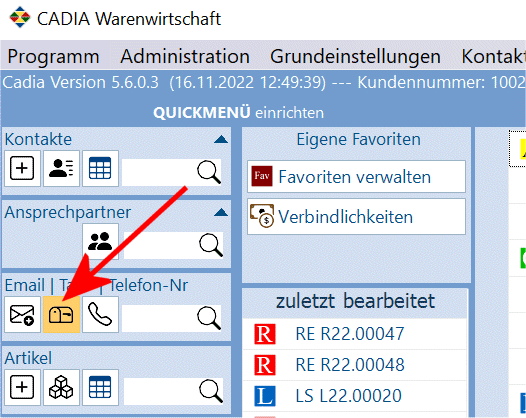The width and height of the screenshot is (526, 418).
Task: Click the magnifier in the Ansprechpartner search
Action: point(211,245)
